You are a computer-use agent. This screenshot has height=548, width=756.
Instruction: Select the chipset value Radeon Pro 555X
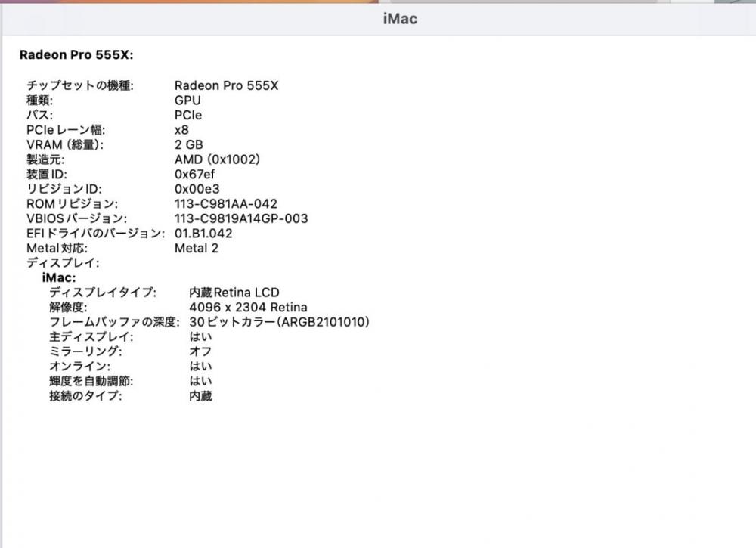coord(227,86)
